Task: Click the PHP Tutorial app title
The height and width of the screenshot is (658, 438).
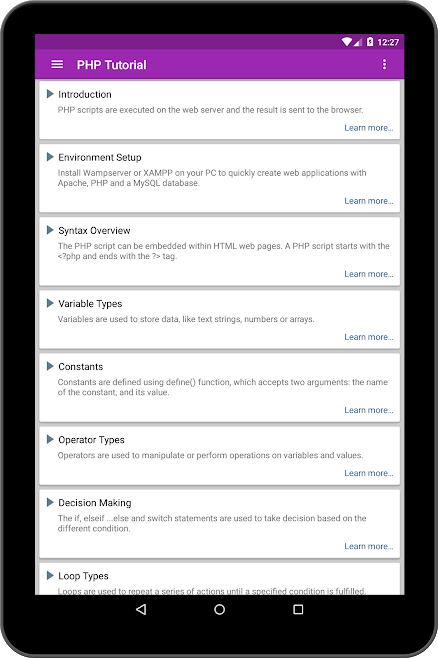Action: pyautogui.click(x=112, y=65)
